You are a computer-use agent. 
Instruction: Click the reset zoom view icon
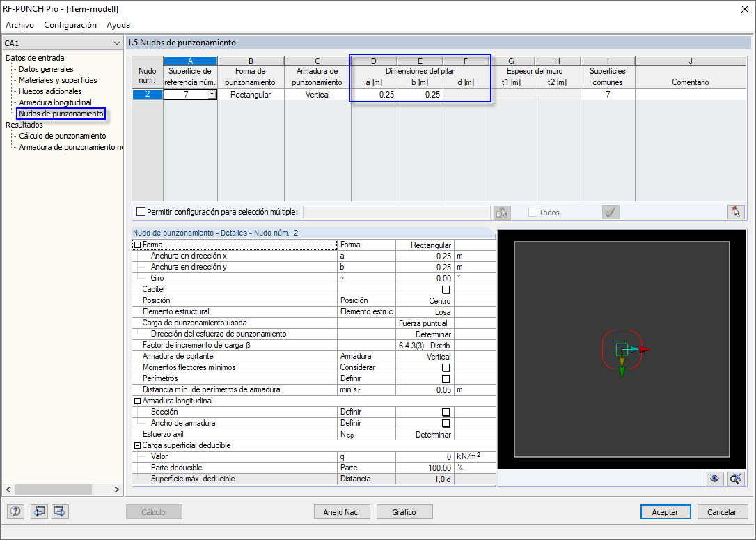736,479
